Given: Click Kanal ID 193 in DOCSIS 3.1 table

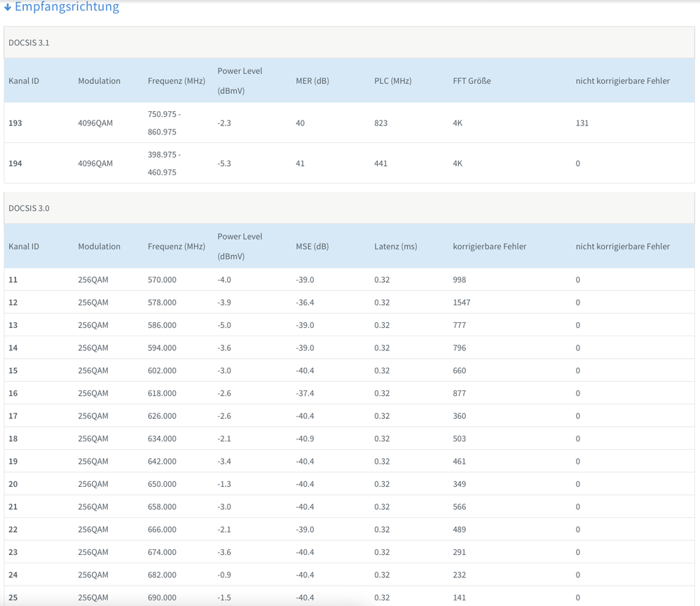Looking at the screenshot, I should point(15,123).
